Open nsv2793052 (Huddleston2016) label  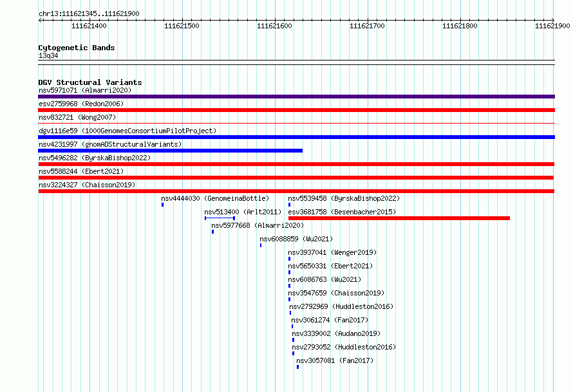click(344, 347)
